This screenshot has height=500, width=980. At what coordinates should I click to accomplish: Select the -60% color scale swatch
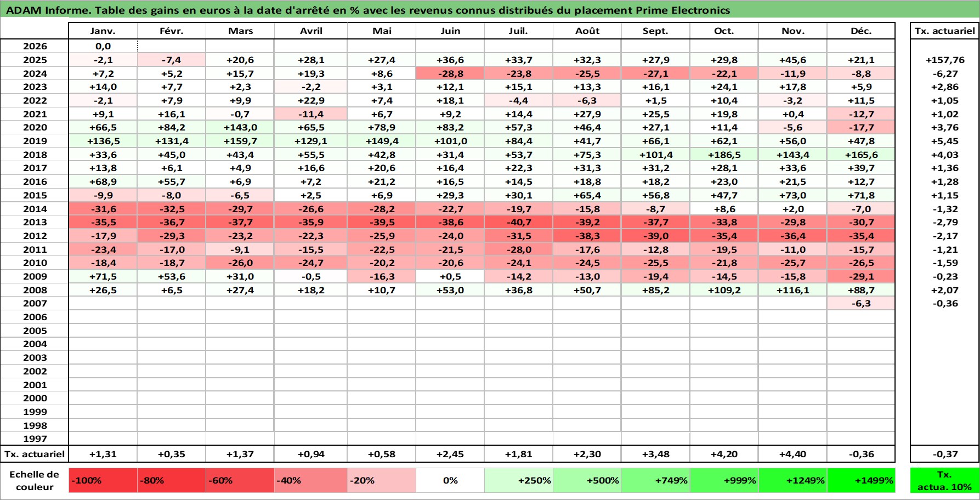(240, 480)
